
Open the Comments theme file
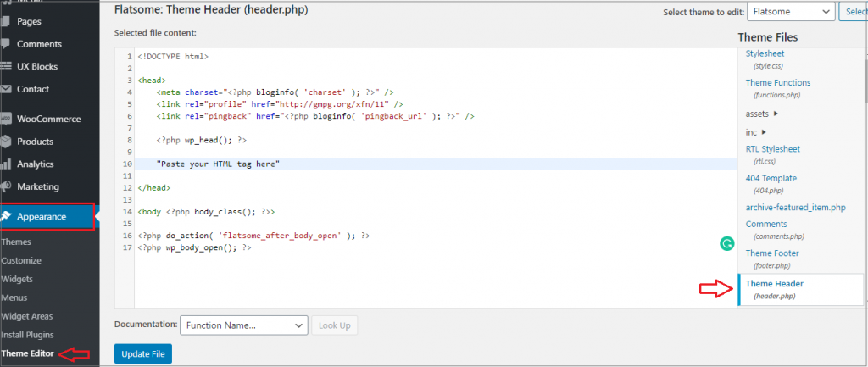tap(766, 225)
